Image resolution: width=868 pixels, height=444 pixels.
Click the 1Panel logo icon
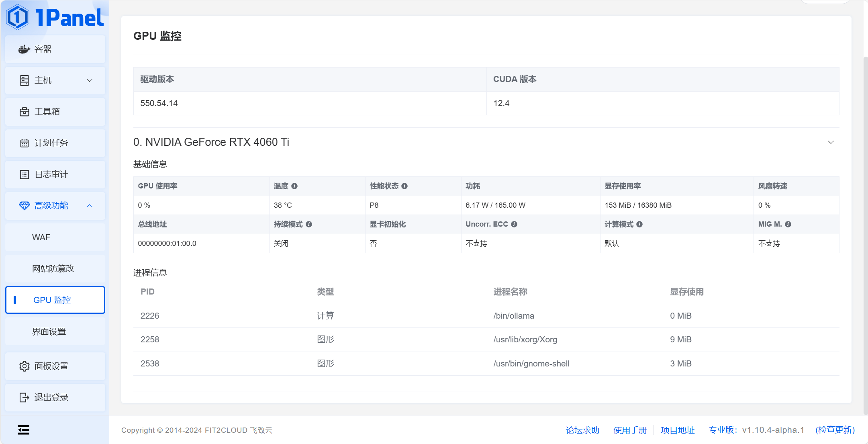[x=18, y=17]
